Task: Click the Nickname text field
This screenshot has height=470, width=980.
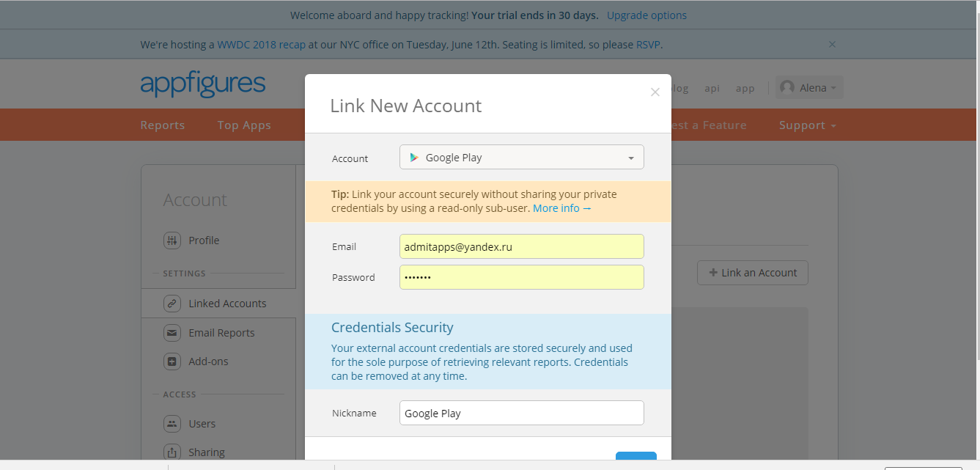Action: 521,414
